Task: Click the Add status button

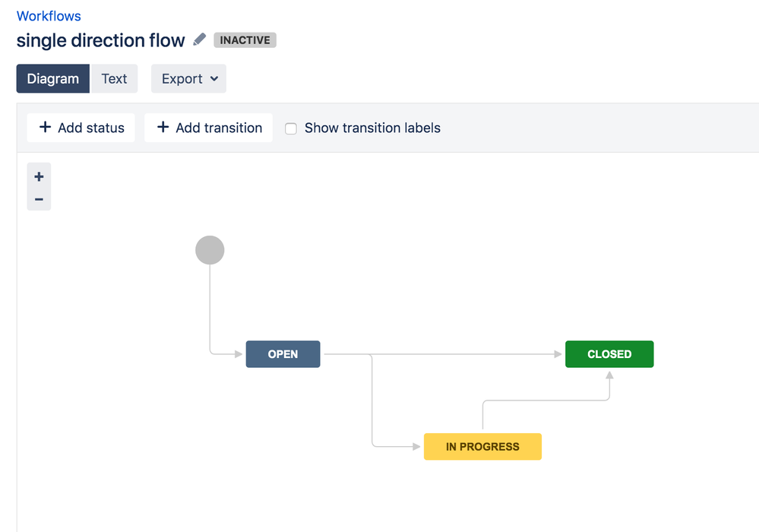Action: point(81,128)
